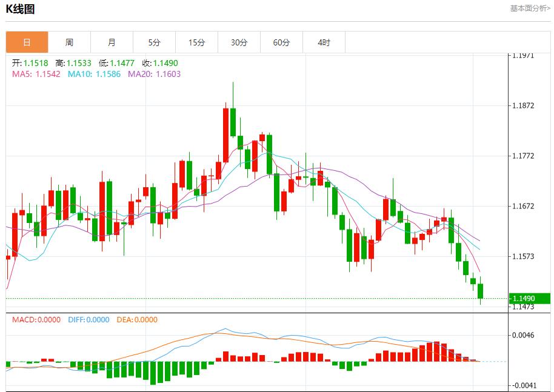Click the highlighted 日 daily tab
The image size is (554, 392).
coord(27,42)
